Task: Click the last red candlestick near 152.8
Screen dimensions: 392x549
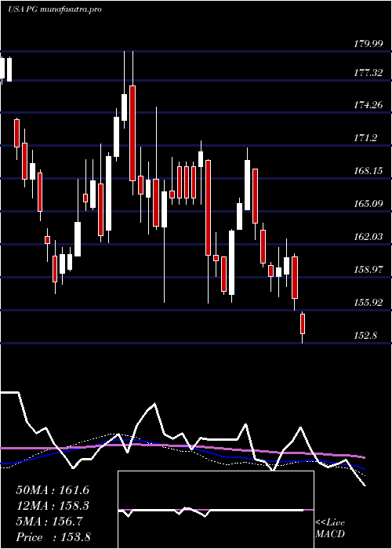Action: click(303, 324)
